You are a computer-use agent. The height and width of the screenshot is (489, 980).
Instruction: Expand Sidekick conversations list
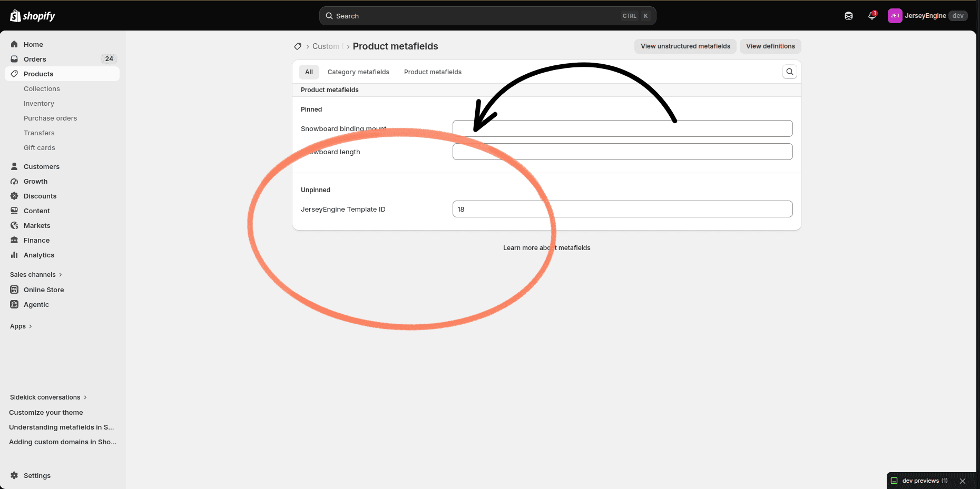48,397
